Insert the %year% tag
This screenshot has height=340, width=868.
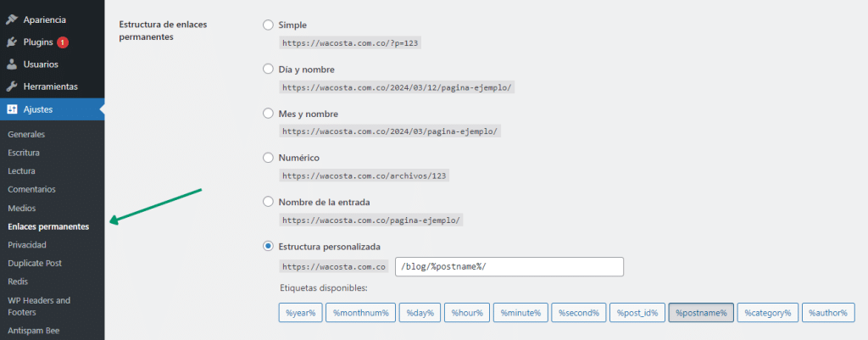[300, 313]
